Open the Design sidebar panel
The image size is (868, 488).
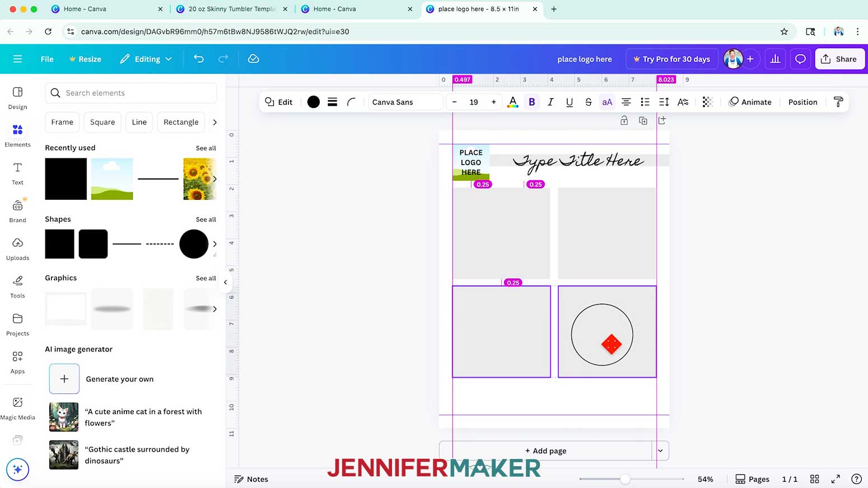click(17, 98)
